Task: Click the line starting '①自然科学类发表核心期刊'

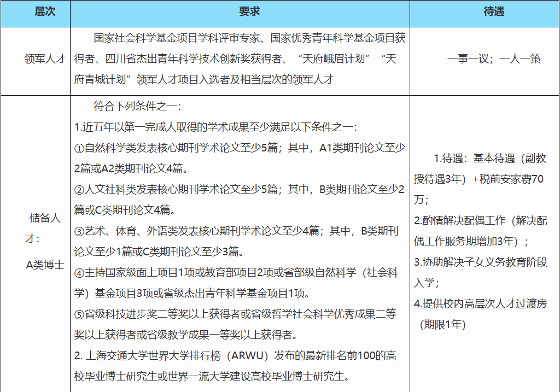Action: [240, 148]
